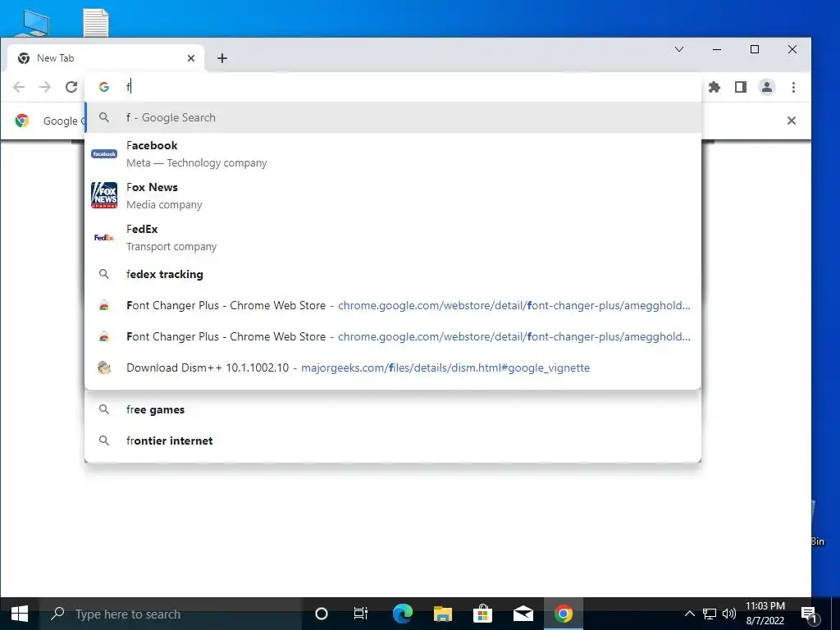This screenshot has width=840, height=630.
Task: Open the Extensions puzzle icon
Action: (x=714, y=87)
